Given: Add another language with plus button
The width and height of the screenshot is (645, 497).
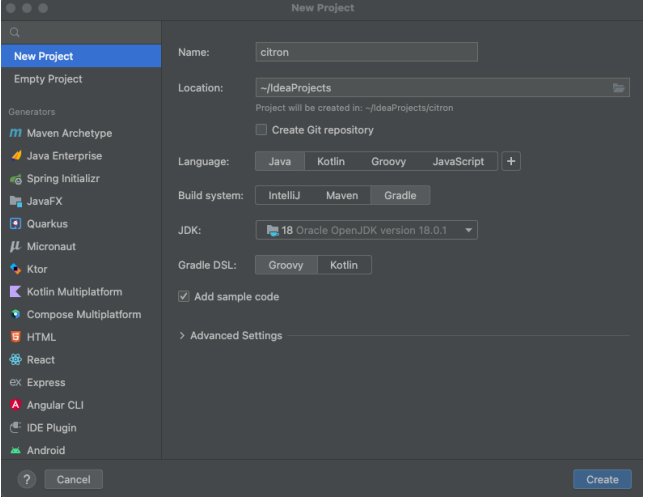Looking at the screenshot, I should pyautogui.click(x=511, y=161).
